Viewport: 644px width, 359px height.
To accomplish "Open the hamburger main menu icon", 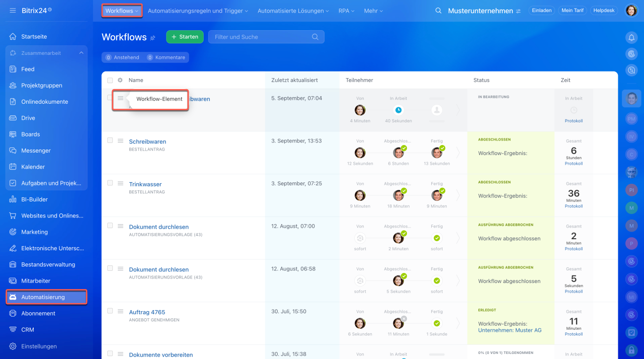I will (13, 11).
